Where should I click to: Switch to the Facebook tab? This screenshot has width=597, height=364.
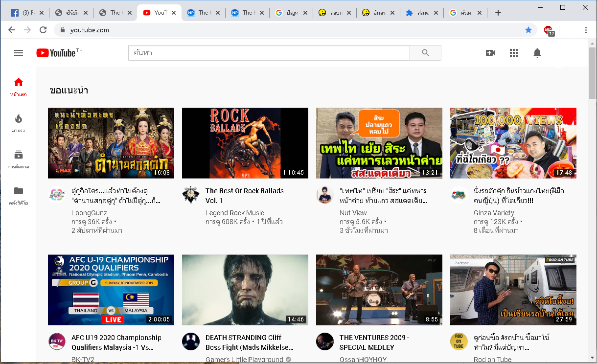pos(27,13)
